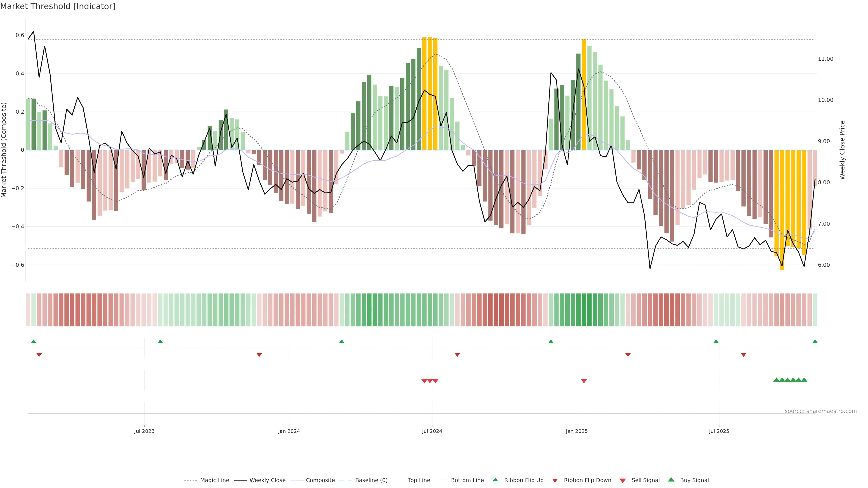Click the ribbon flip up marker just before Jul 2025
868x488 pixels.
pos(716,342)
